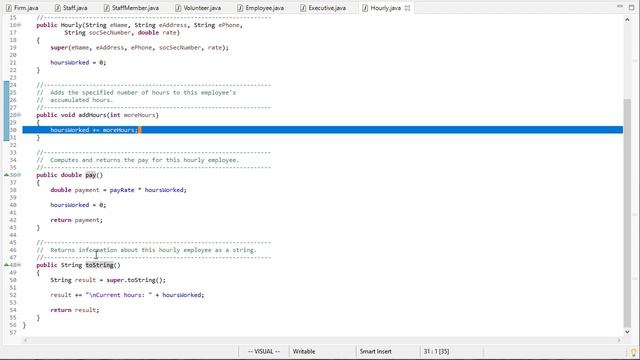Click the scroll down arrow of vertical scrollbar
Image resolution: width=640 pixels, height=360 pixels.
click(x=627, y=332)
